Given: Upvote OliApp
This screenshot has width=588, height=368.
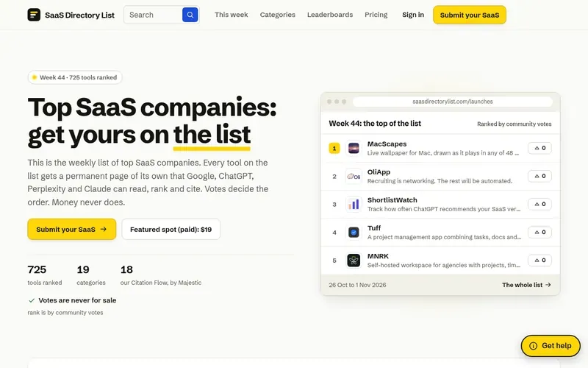Looking at the screenshot, I should coord(539,176).
